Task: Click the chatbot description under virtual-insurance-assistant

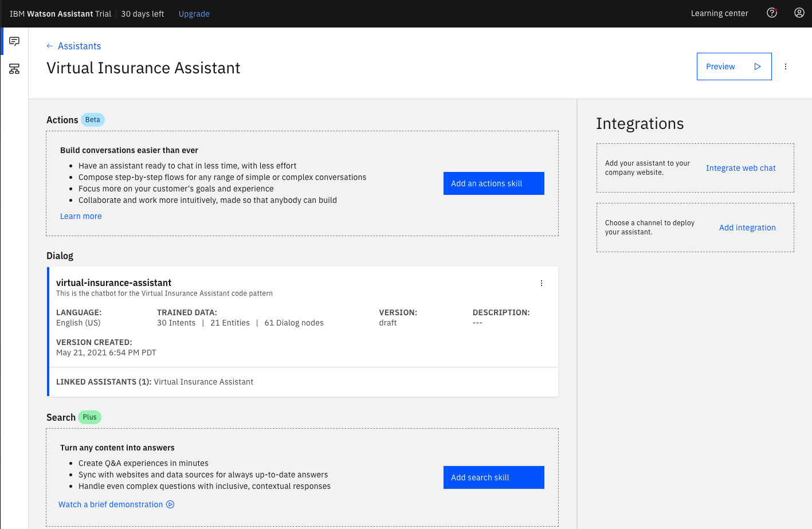Action: pyautogui.click(x=164, y=293)
